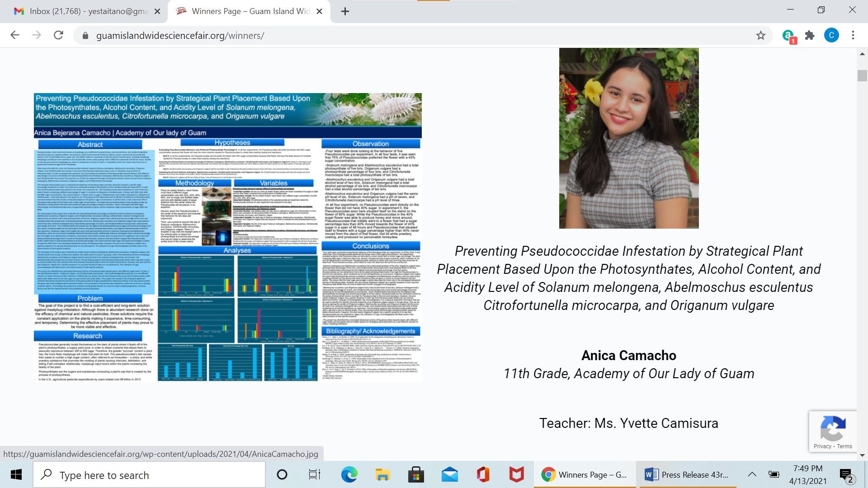Open the browser Extensions puzzle icon
Screen dimensions: 868x488
pos(810,35)
